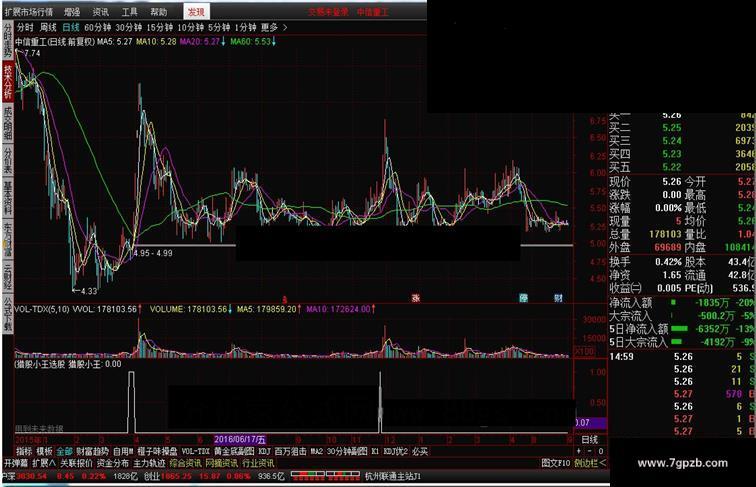This screenshot has width=756, height=487.
Task: Click the 14:59 trade tick row
Action: [x=681, y=357]
